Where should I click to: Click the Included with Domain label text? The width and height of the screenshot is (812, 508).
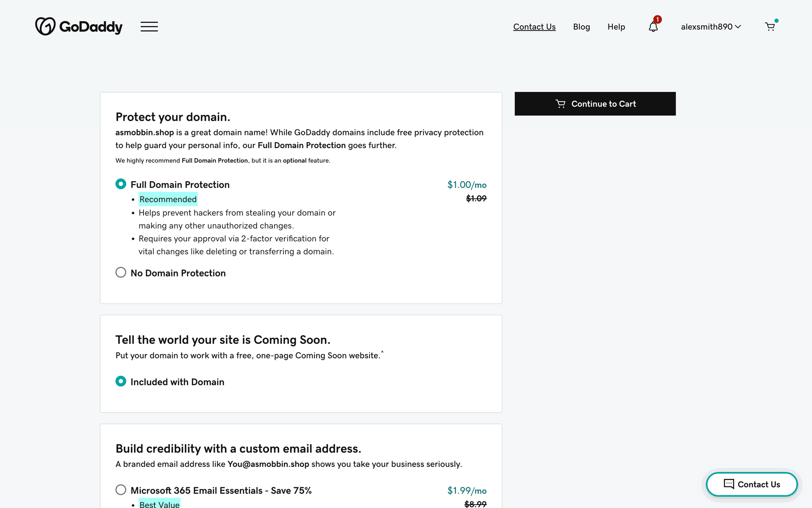click(x=177, y=382)
